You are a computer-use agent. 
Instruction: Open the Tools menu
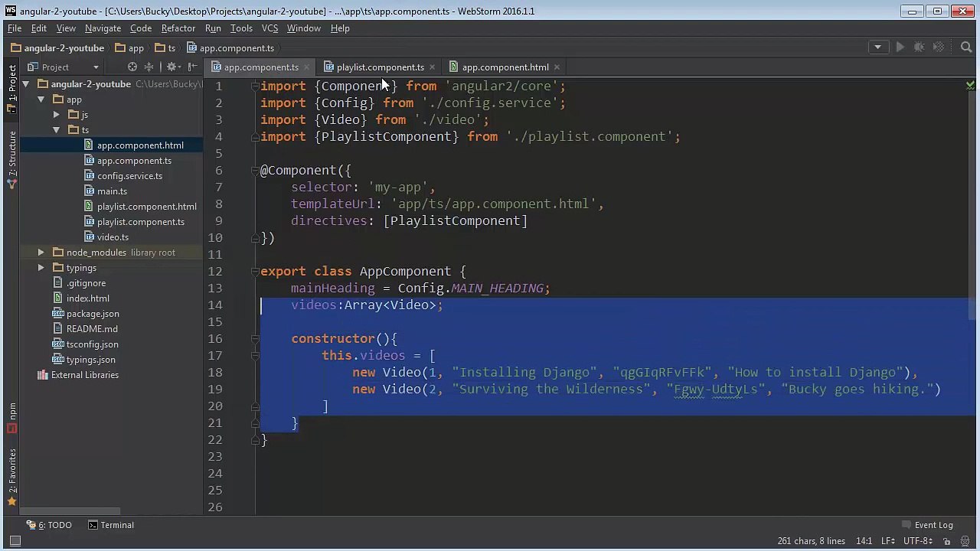(241, 28)
